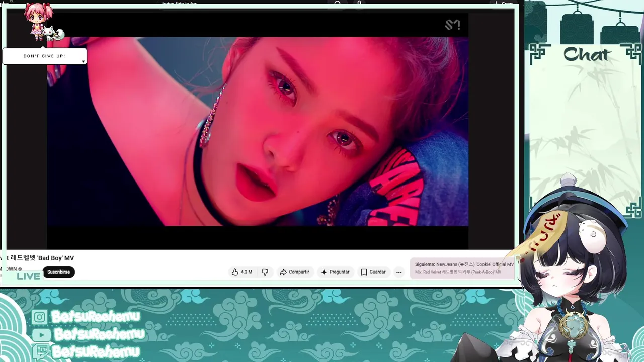Viewport: 644px width, 362px height.
Task: Open the three-dot more actions menu
Action: tap(399, 272)
